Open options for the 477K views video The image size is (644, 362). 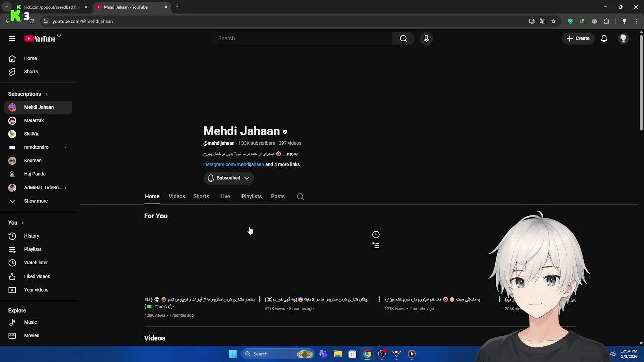(379, 299)
